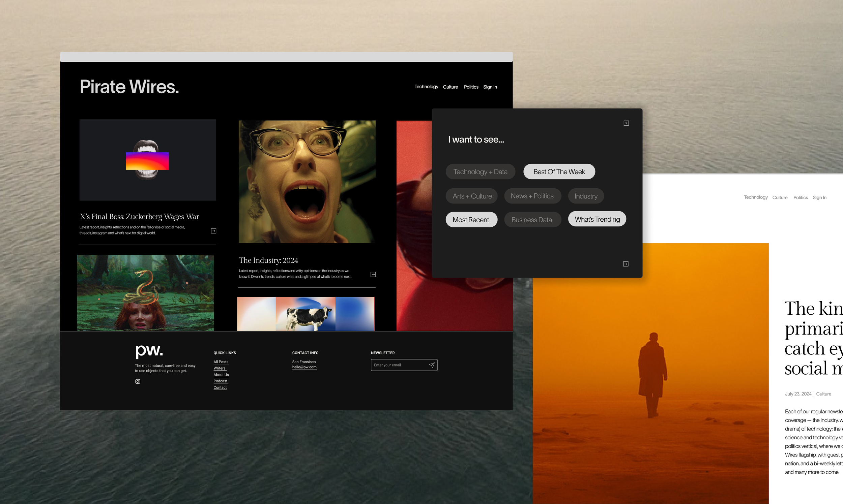Click Sign In on the dark header
Image resolution: width=843 pixels, height=504 pixels.
490,87
